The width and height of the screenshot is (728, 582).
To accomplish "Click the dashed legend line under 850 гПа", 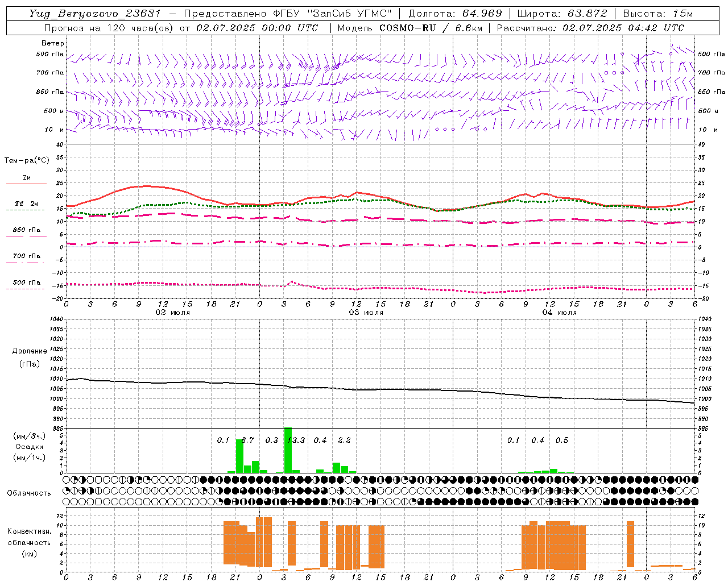I will click(x=26, y=236).
